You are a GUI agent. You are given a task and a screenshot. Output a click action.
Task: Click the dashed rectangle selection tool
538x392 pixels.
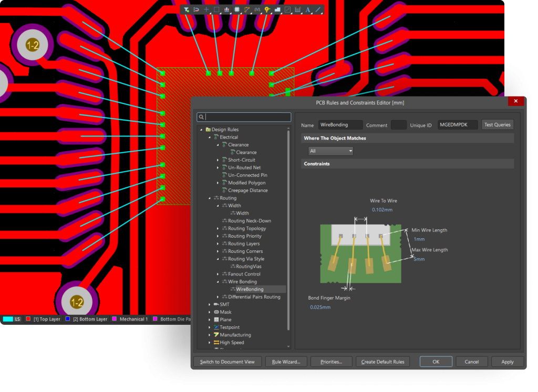pyautogui.click(x=216, y=9)
